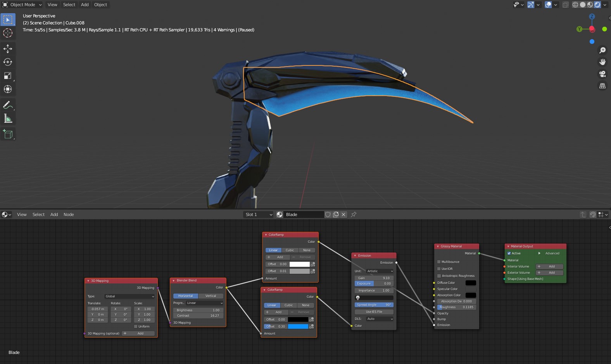This screenshot has height=364, width=611.
Task: Expand the Slot 1 material slot dropdown
Action: [x=259, y=215]
